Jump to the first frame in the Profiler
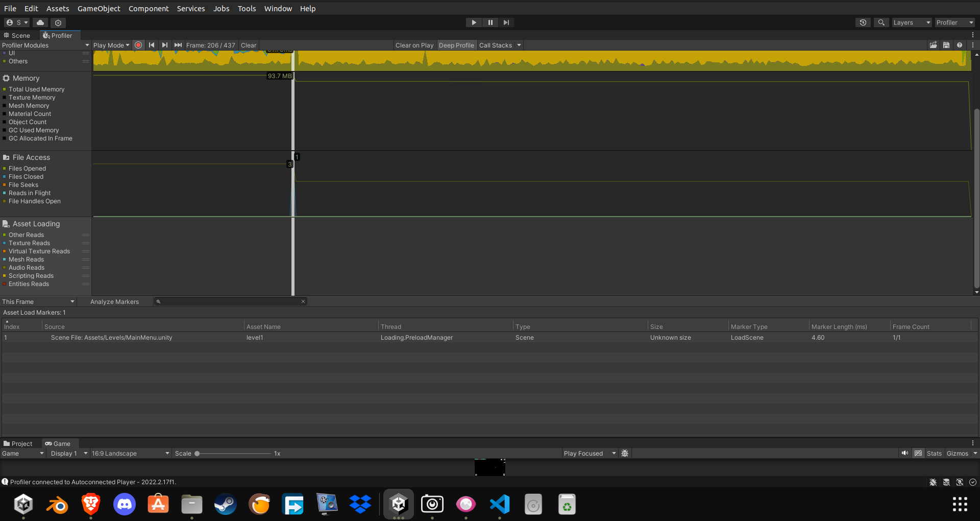 (x=152, y=45)
